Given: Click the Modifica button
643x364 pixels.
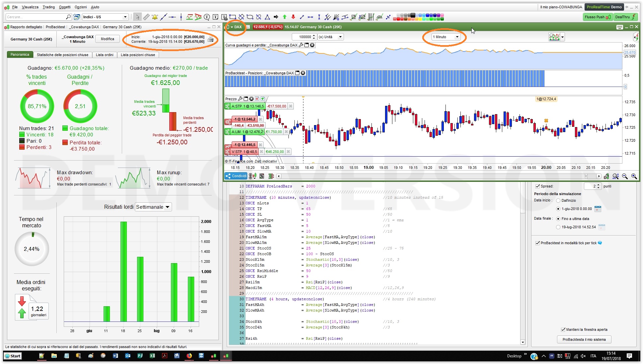Looking at the screenshot, I should 107,39.
